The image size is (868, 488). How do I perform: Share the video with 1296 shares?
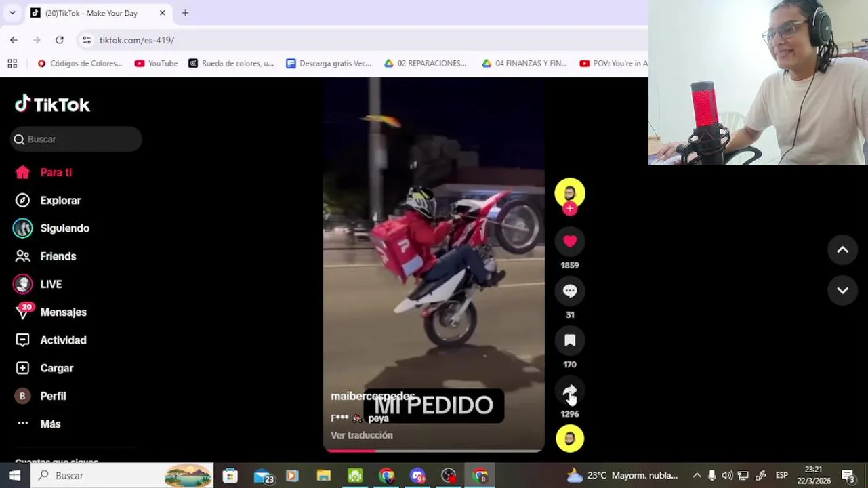570,392
